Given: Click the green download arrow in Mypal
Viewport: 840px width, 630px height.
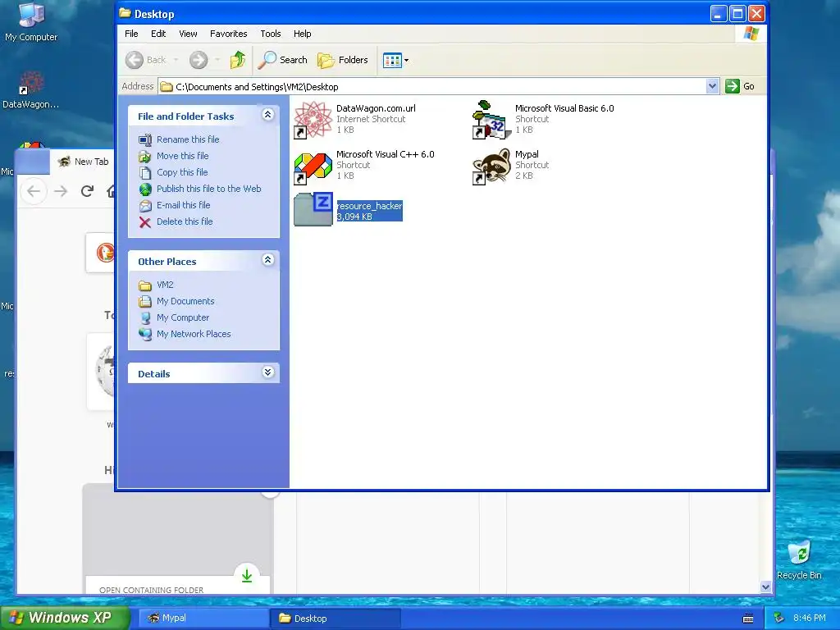Looking at the screenshot, I should [246, 576].
